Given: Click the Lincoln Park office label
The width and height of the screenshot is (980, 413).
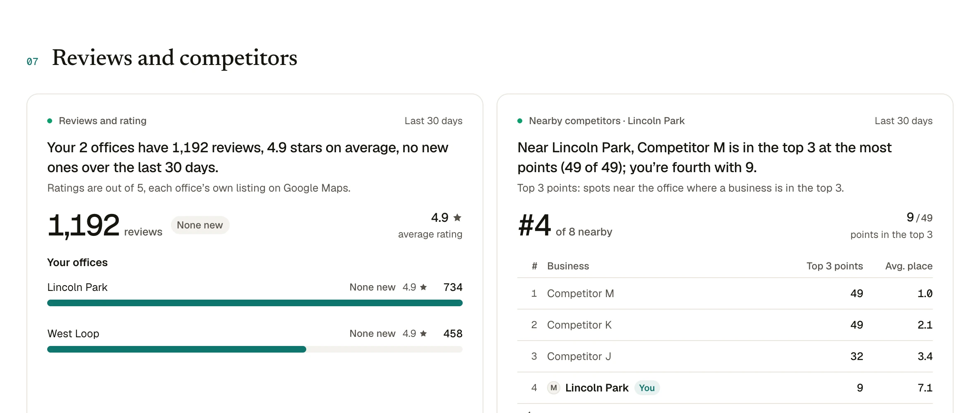Looking at the screenshot, I should point(77,287).
